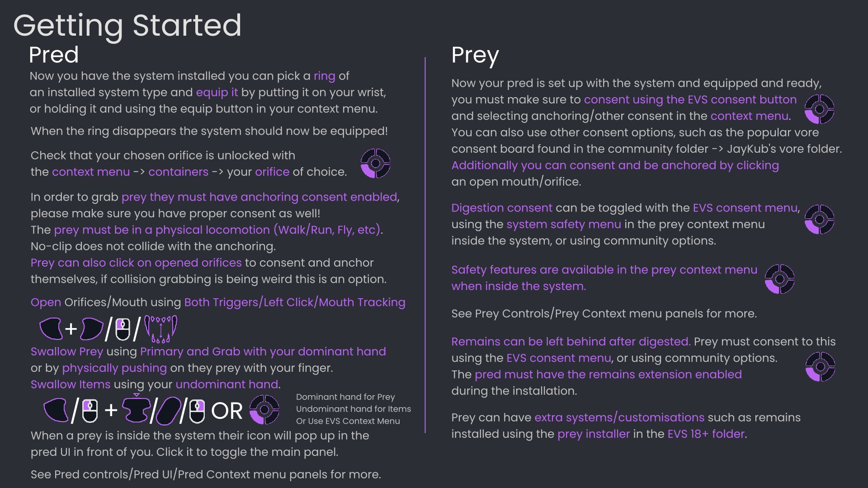Click the purple 'ring' link
Image resolution: width=868 pixels, height=488 pixels.
point(324,76)
